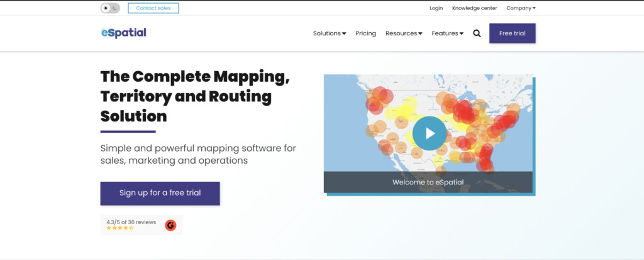Screen dimensions: 644x260
Task: Expand the Features menu
Action: tap(448, 33)
